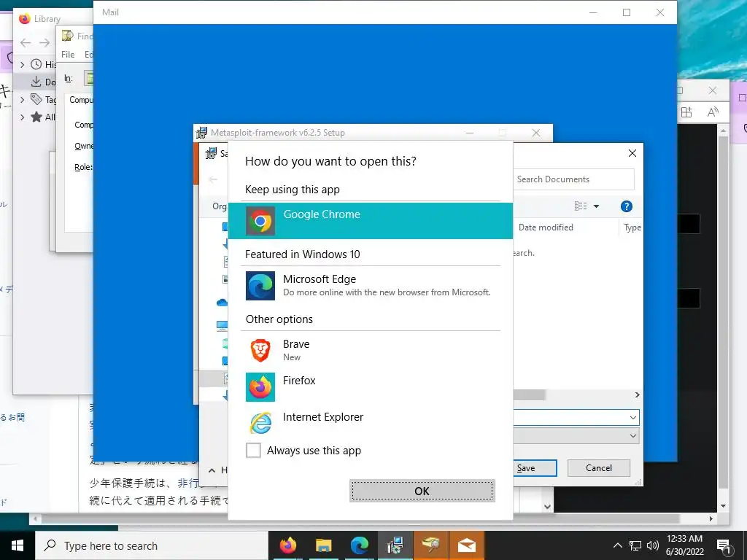Open network status tray icon
The height and width of the screenshot is (560, 747).
[x=635, y=545]
